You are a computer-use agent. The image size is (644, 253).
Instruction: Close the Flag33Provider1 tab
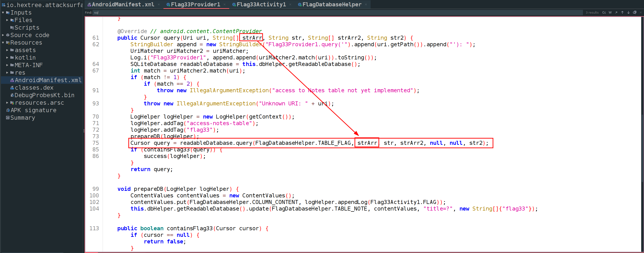(x=225, y=4)
